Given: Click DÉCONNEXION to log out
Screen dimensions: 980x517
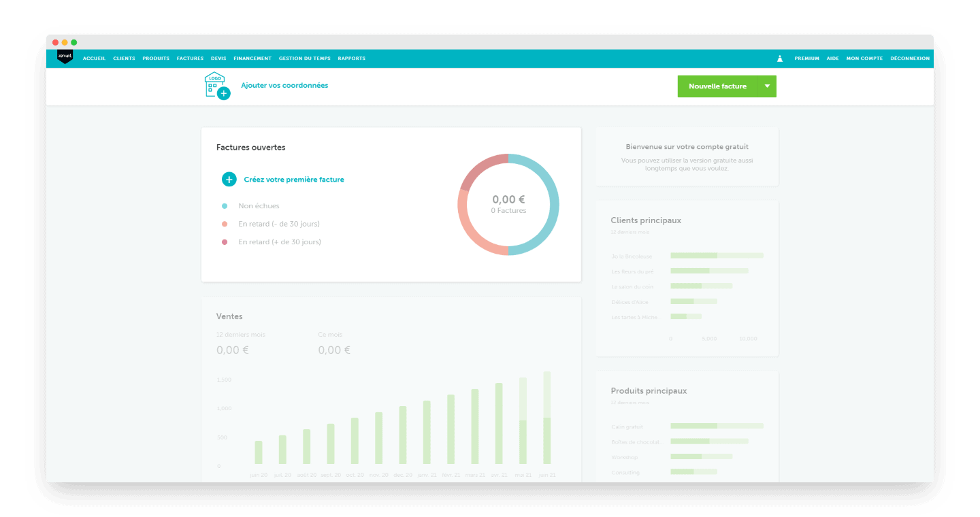Looking at the screenshot, I should 910,59.
